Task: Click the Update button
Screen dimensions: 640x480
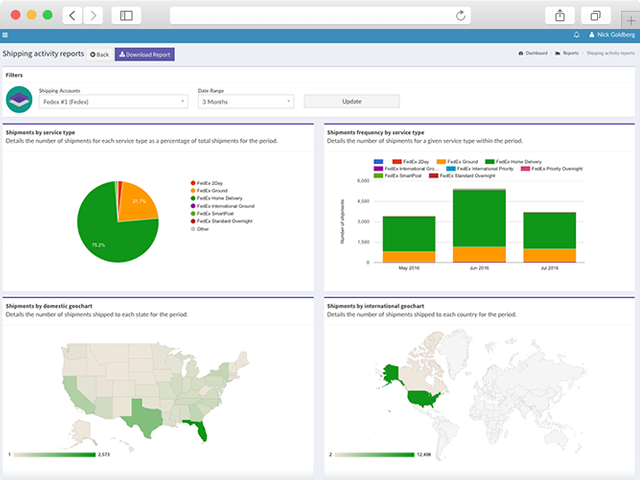Action: point(352,101)
